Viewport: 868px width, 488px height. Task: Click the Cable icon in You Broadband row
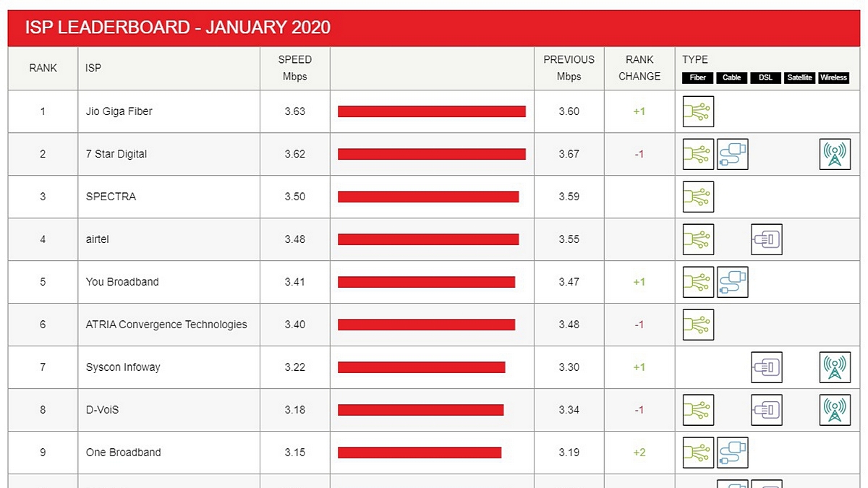click(732, 282)
